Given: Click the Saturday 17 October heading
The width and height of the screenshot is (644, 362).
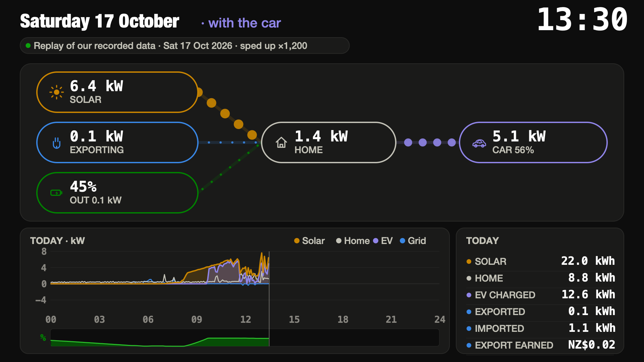Looking at the screenshot, I should coord(100,21).
